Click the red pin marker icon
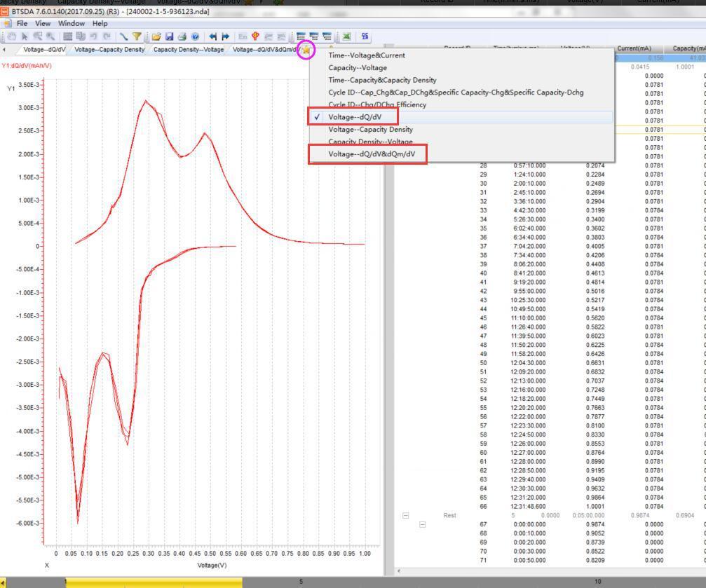 point(255,36)
